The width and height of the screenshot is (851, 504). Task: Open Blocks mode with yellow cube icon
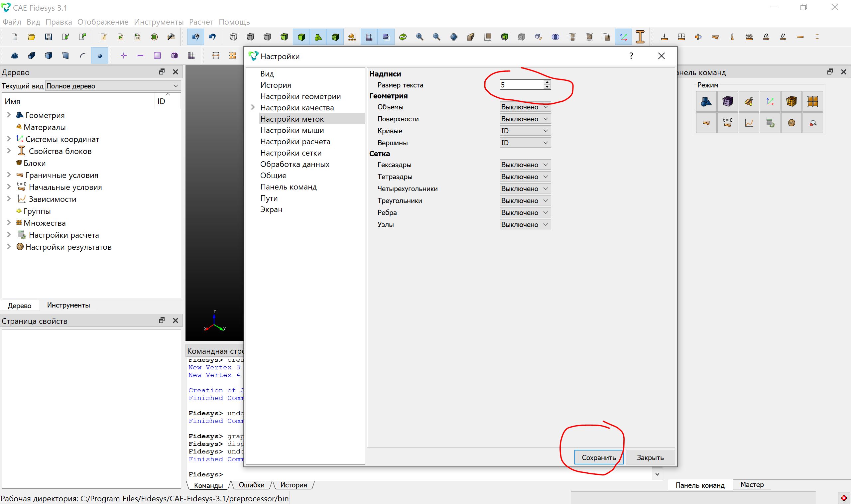791,101
